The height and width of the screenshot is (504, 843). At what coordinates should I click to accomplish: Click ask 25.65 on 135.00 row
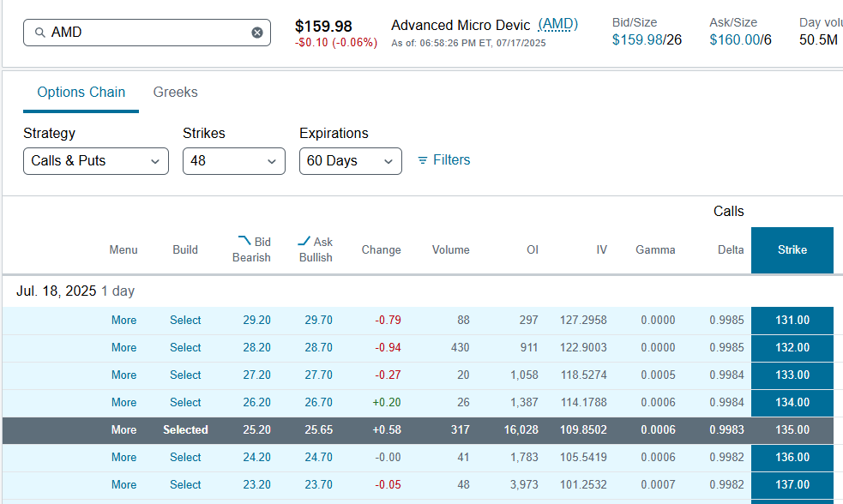pos(319,429)
